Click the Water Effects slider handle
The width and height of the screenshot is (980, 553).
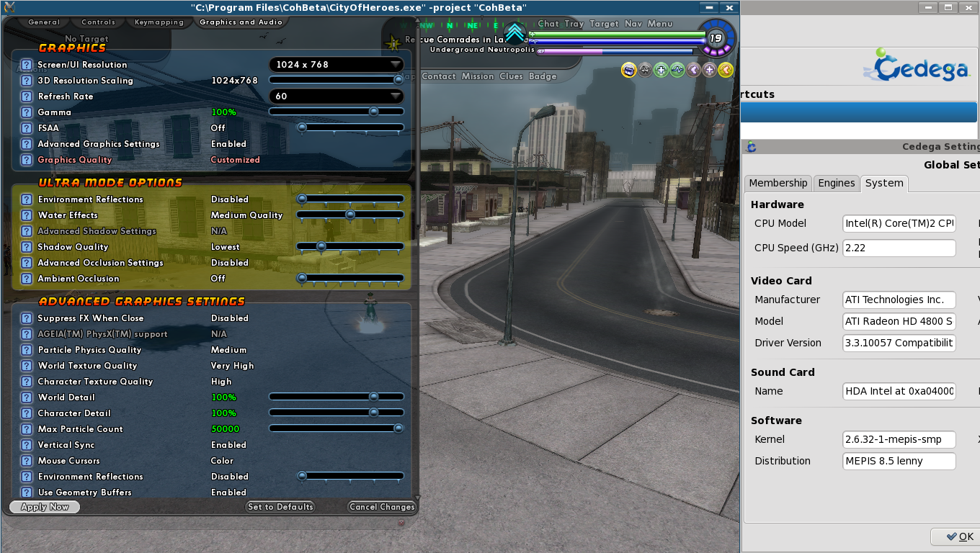point(350,215)
